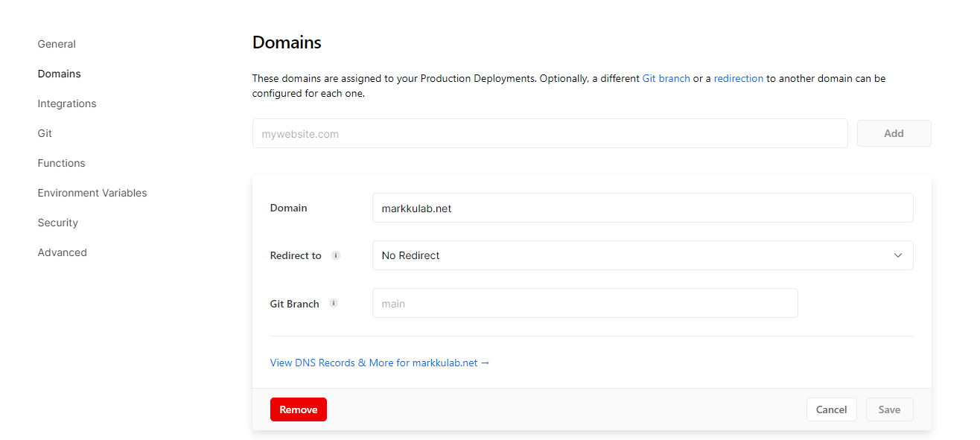This screenshot has height=440, width=980.
Task: Open the Environment Variables section
Action: 92,193
